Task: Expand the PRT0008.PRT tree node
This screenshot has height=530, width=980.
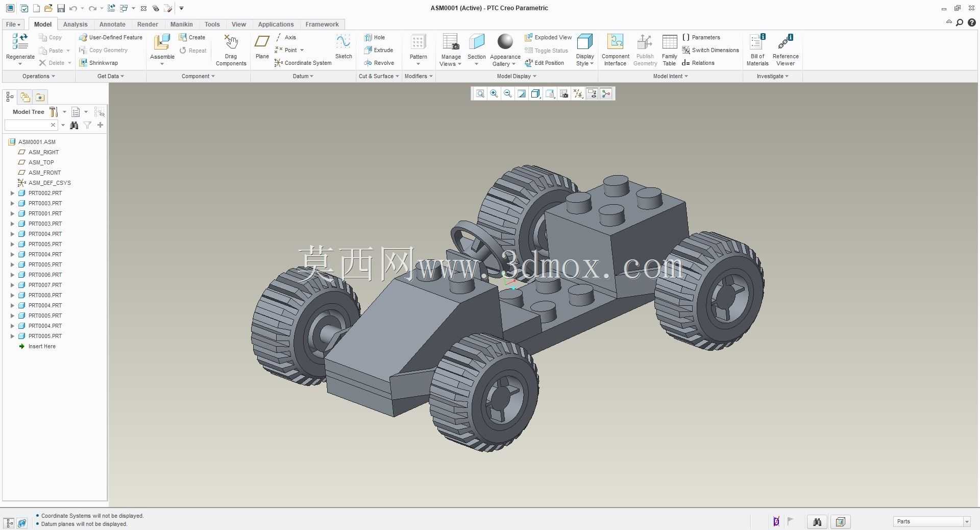Action: [12, 295]
